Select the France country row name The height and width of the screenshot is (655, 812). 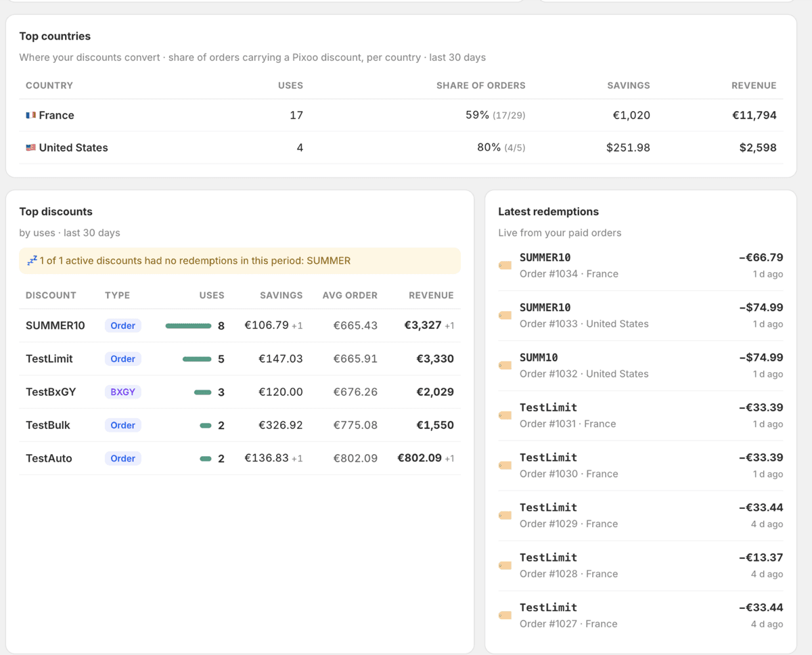tap(57, 116)
